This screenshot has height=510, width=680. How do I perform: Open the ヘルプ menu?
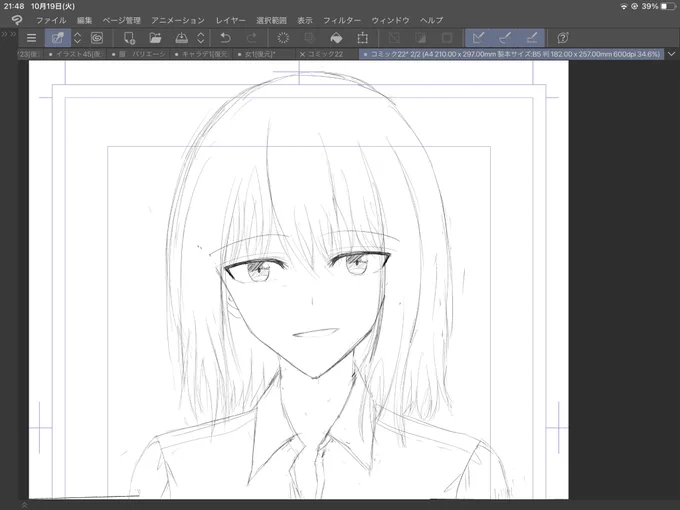[432, 20]
